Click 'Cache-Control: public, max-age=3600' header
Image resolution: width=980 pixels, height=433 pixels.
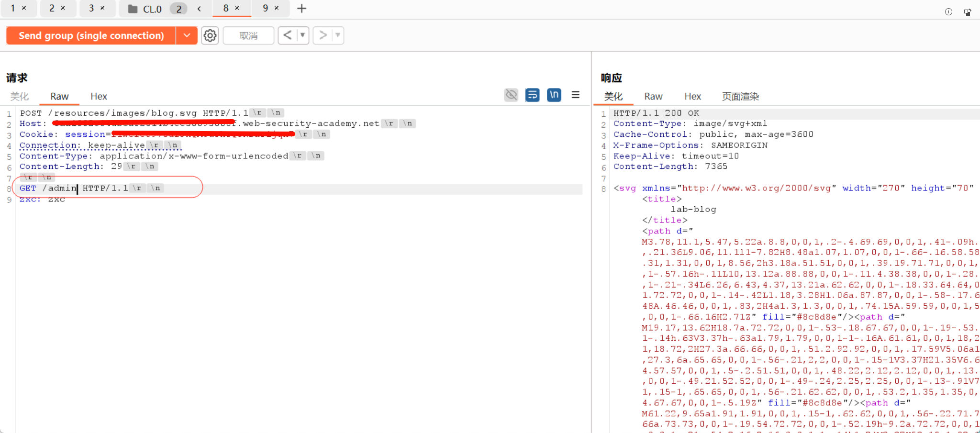pos(713,134)
